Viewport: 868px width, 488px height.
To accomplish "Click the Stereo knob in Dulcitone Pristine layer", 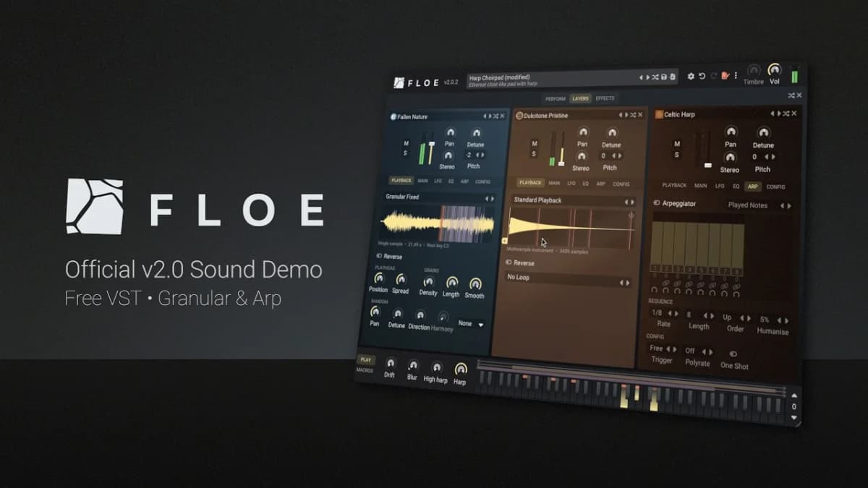I will pos(582,157).
